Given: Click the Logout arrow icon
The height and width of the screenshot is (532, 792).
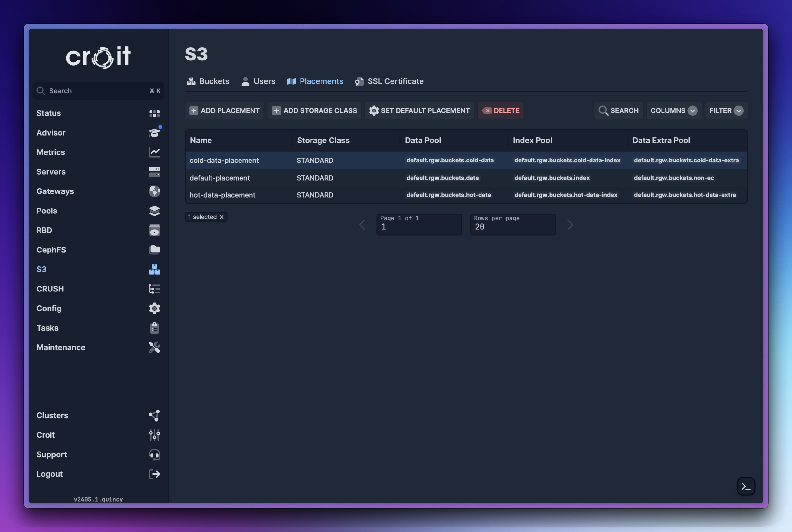Looking at the screenshot, I should tap(154, 474).
